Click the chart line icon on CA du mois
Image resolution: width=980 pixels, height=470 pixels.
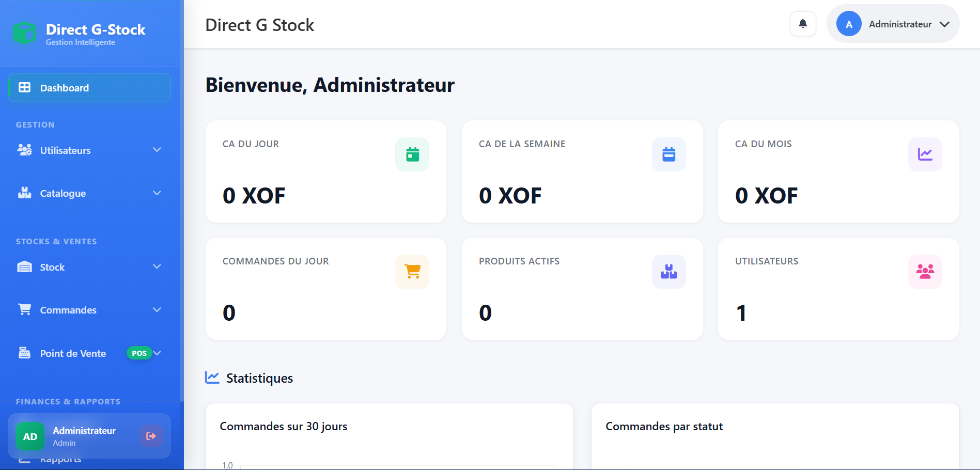click(x=925, y=154)
